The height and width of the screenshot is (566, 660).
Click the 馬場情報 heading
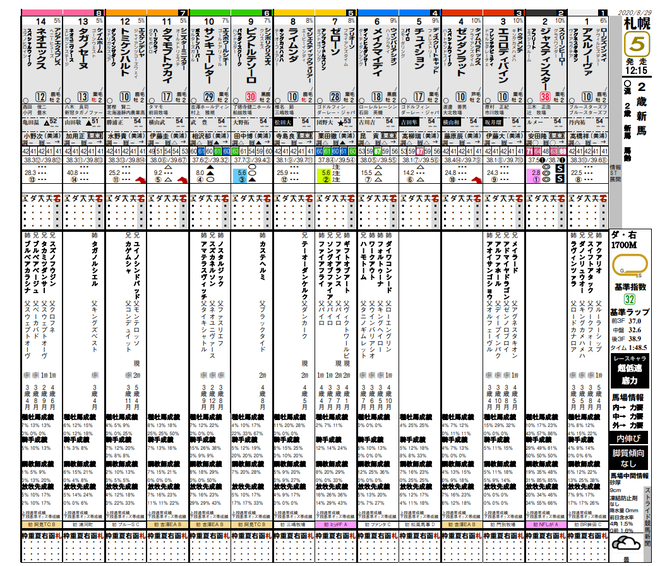click(627, 397)
